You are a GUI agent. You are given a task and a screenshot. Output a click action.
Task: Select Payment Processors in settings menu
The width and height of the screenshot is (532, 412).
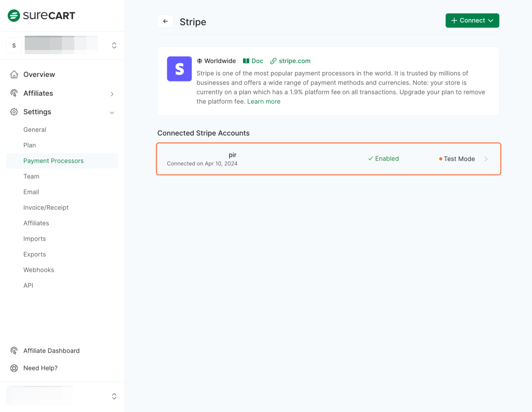54,161
